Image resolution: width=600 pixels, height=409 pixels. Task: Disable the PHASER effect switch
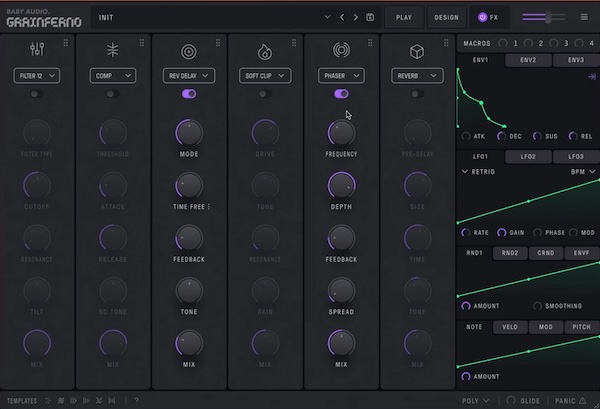tap(341, 94)
